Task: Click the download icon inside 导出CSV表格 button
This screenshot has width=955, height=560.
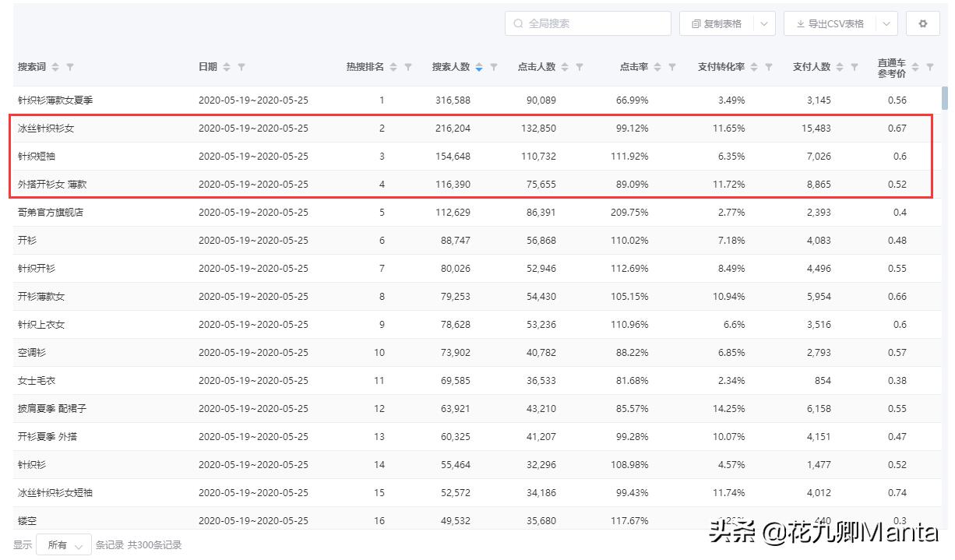Action: (801, 23)
